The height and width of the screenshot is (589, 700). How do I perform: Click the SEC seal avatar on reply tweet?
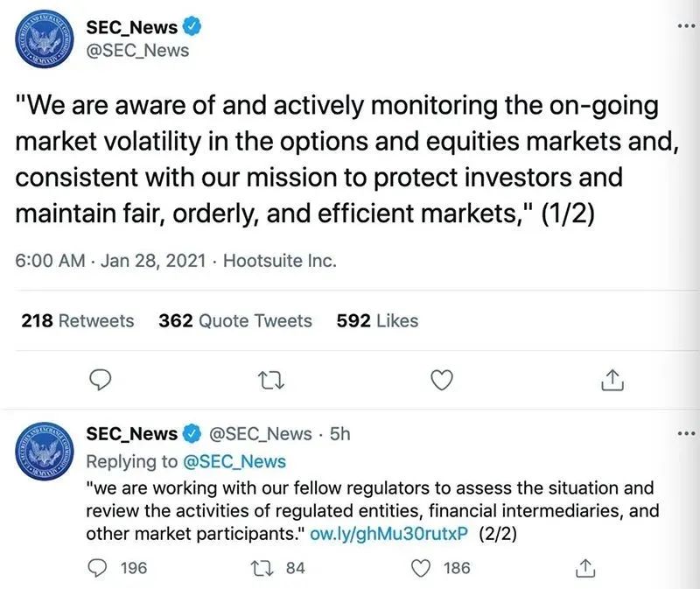[x=44, y=451]
